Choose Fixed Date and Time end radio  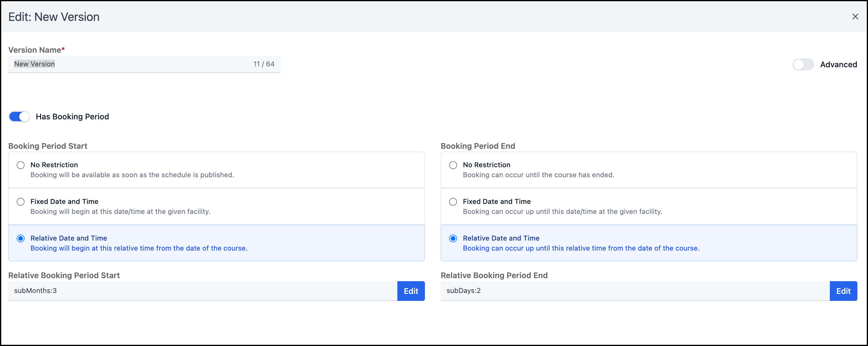453,202
